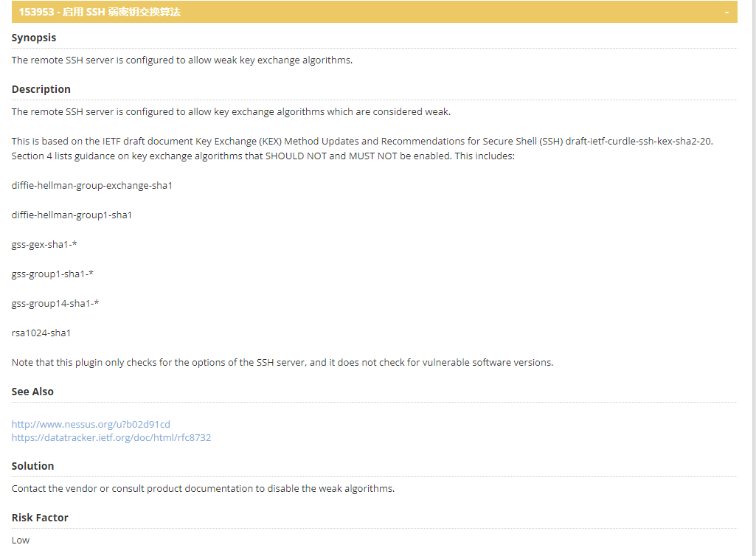
Task: Click the 153953 SSH plugin title bar
Action: coord(100,12)
